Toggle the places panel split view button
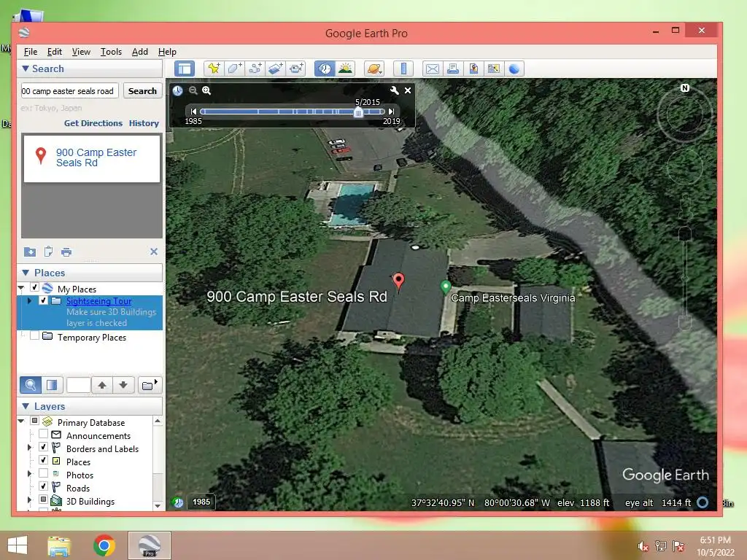747x560 pixels. click(x=52, y=385)
